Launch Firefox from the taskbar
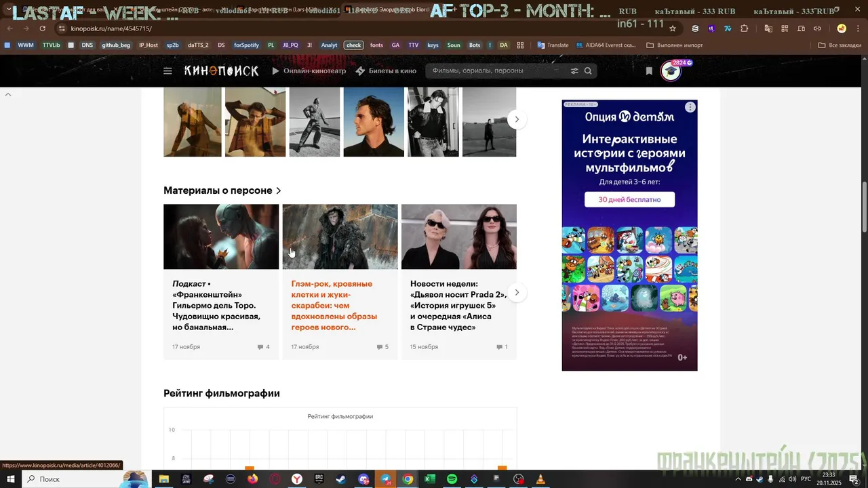Image resolution: width=868 pixels, height=488 pixels. (x=252, y=479)
